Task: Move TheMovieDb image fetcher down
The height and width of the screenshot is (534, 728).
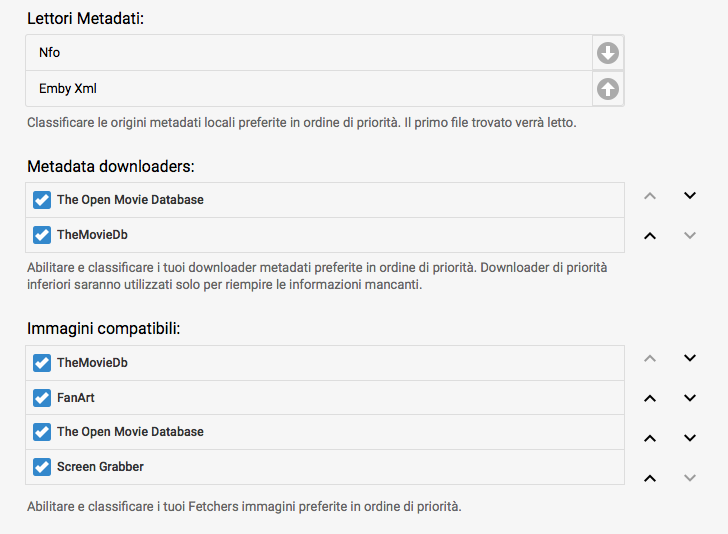Action: pos(689,358)
